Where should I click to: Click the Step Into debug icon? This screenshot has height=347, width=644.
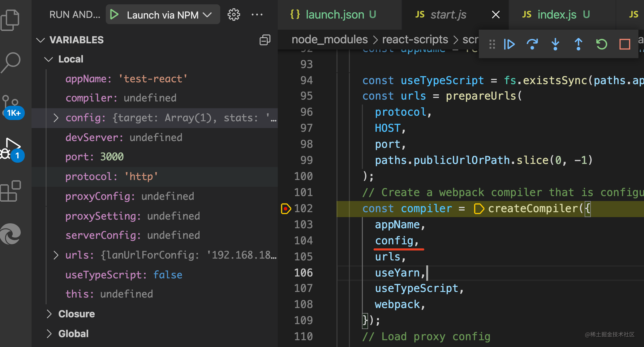coord(555,44)
